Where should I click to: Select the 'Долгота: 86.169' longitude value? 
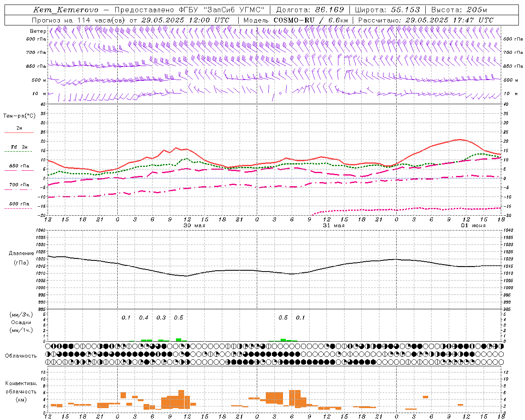tap(310, 10)
